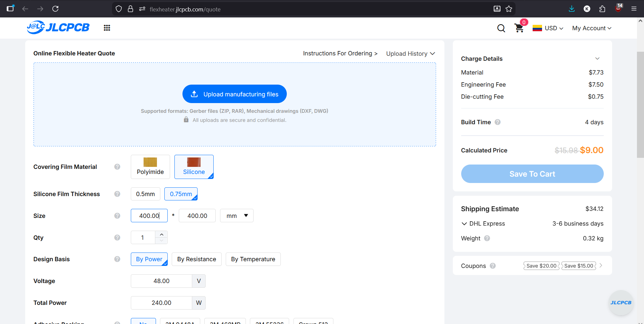Open the My Account menu

click(592, 28)
